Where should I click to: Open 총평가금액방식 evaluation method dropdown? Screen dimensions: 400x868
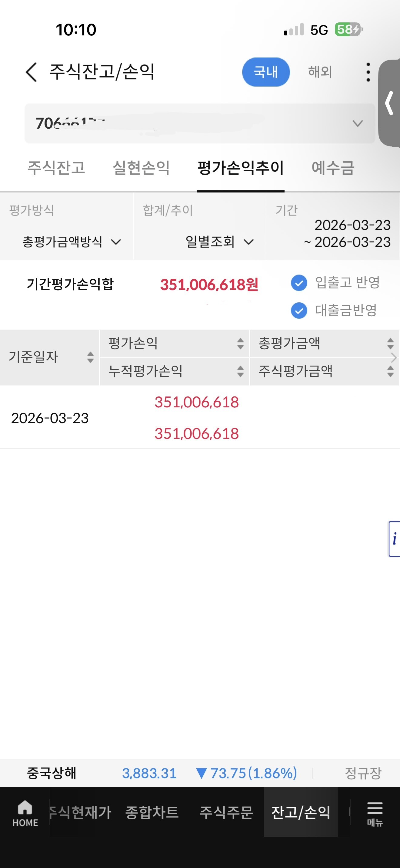(72, 242)
